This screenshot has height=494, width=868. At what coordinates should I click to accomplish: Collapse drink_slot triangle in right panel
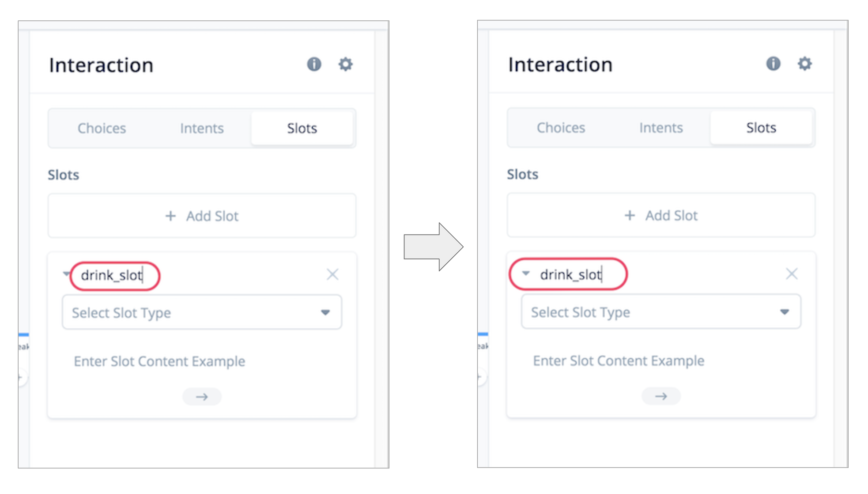click(525, 274)
